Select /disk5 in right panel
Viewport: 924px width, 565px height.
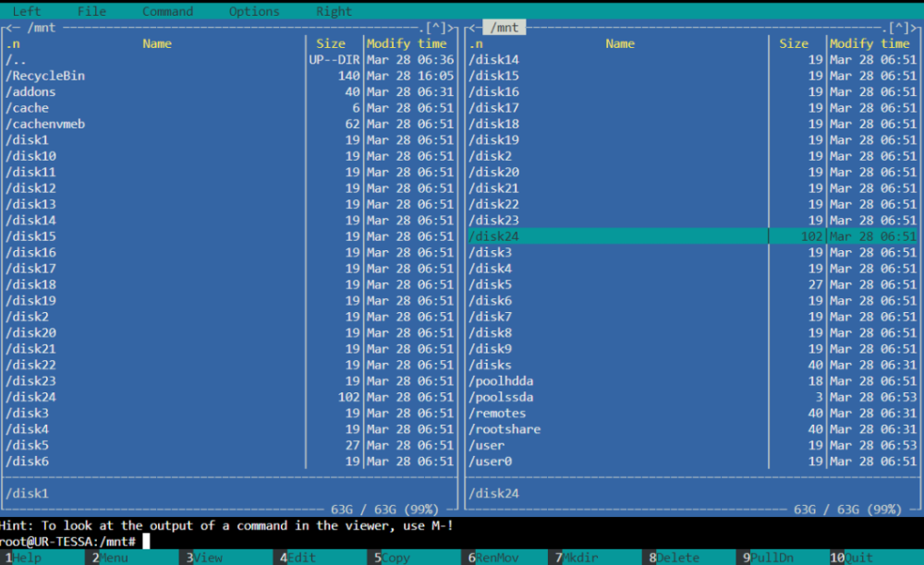click(x=693, y=284)
